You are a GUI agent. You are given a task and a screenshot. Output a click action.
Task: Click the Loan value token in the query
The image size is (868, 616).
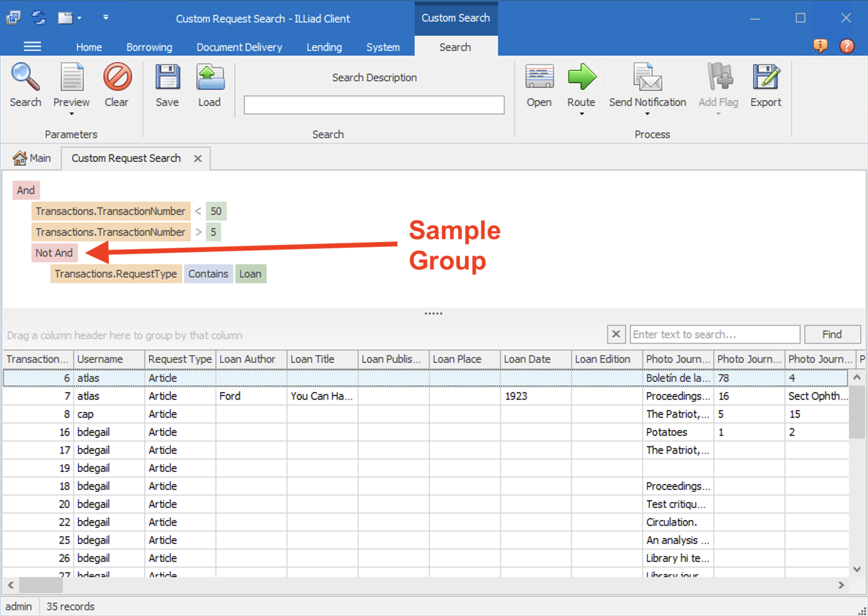click(x=250, y=274)
